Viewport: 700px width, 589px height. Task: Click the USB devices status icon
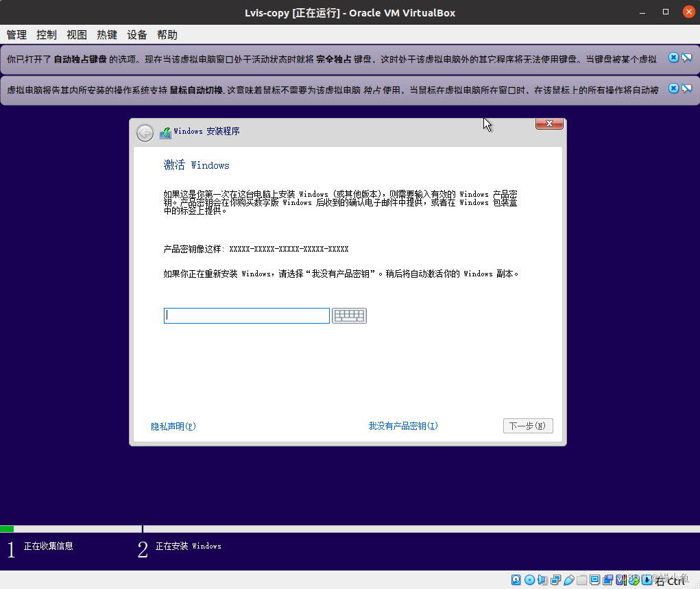568,580
